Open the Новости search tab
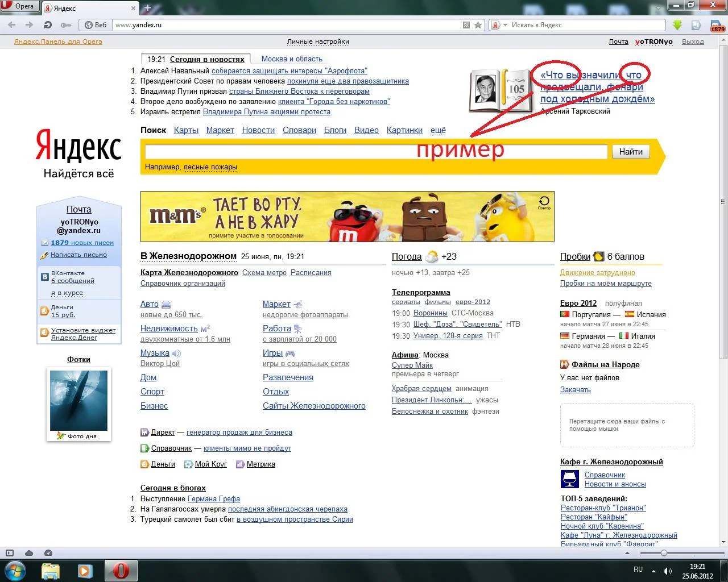This screenshot has height=582, width=728. (258, 130)
